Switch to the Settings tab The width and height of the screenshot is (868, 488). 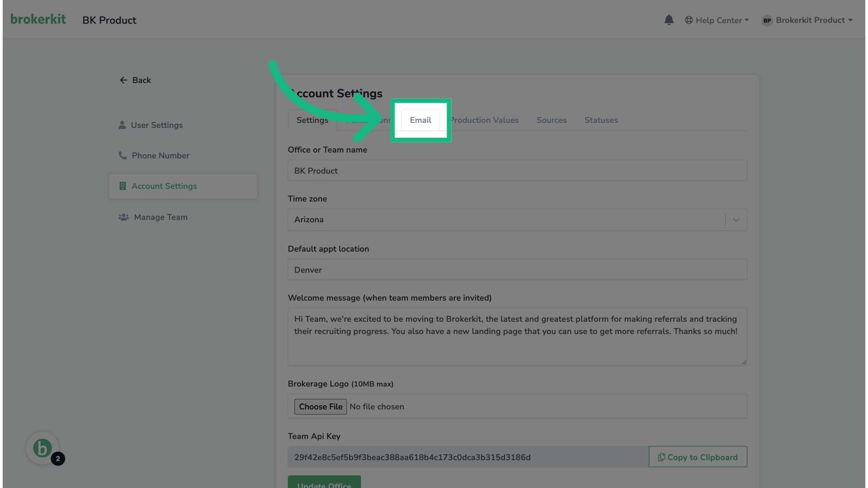[312, 120]
